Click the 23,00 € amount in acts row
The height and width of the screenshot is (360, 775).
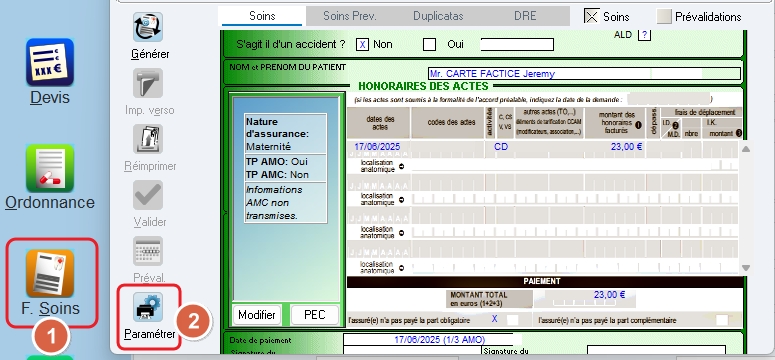pyautogui.click(x=626, y=147)
